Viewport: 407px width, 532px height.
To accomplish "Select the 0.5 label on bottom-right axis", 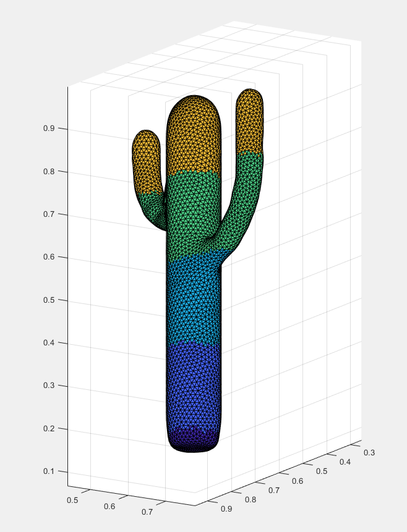I will 322,471.
